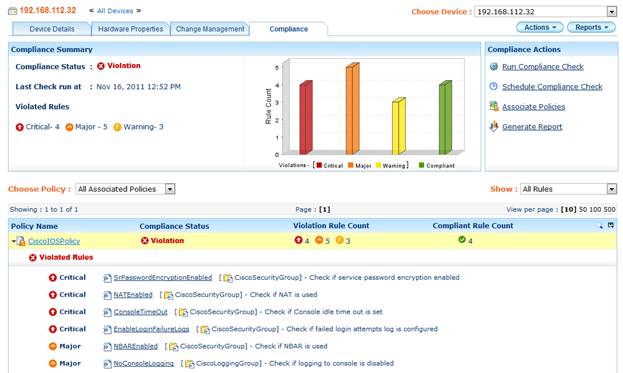Click the CiscoIOSPolicy policy icon
Viewport: 623px width, 373px height.
(21, 241)
